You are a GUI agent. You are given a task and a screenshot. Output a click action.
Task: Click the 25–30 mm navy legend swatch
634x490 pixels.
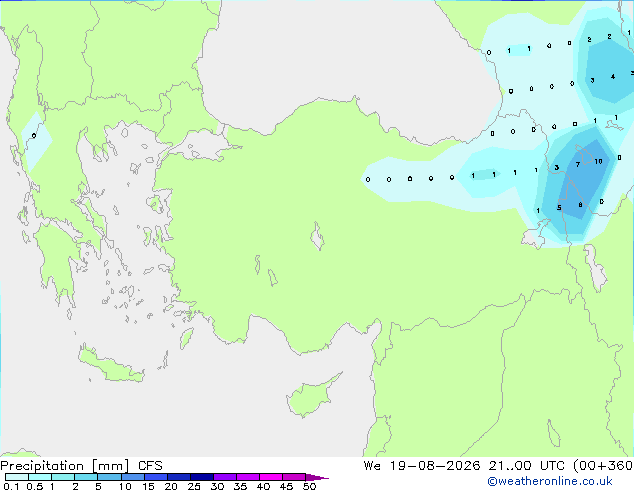pyautogui.click(x=201, y=477)
